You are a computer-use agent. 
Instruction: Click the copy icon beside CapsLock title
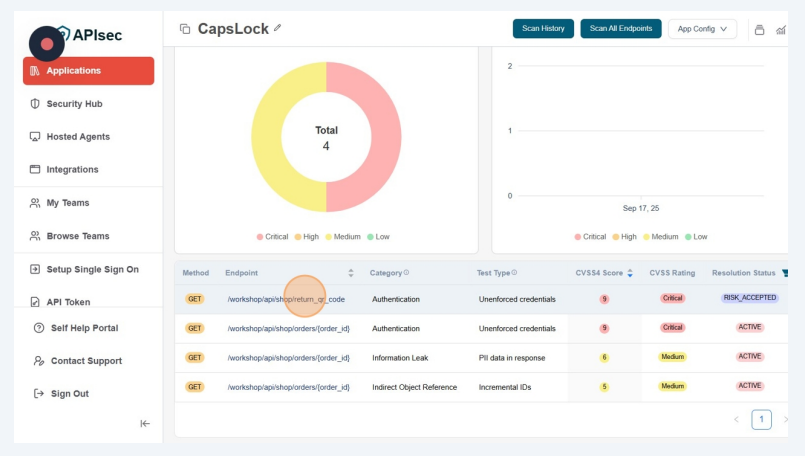click(x=185, y=29)
